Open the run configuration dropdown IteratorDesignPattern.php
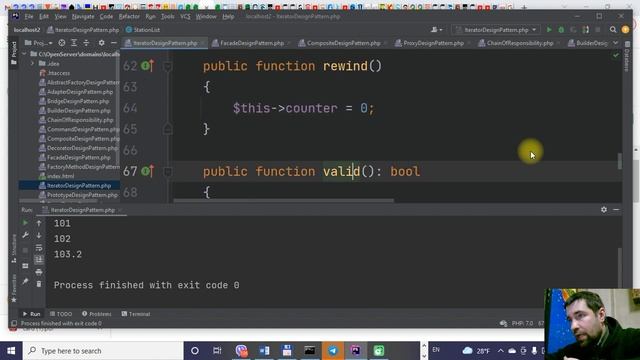 point(496,30)
